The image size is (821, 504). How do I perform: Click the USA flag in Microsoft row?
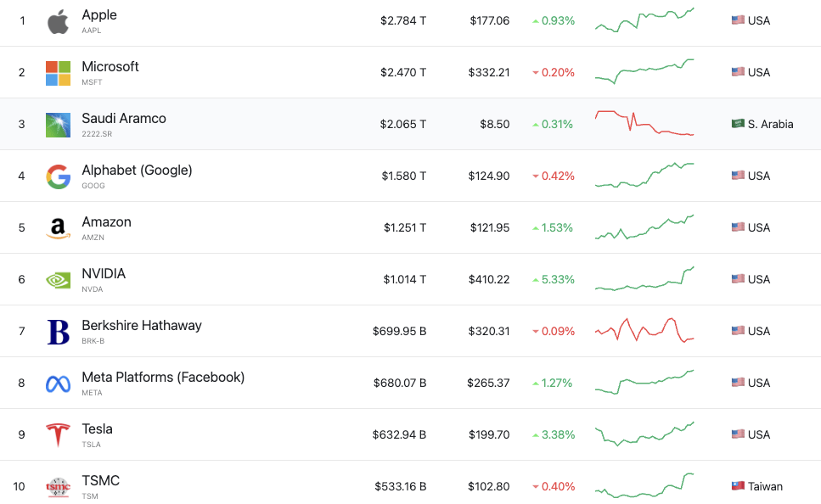(738, 72)
